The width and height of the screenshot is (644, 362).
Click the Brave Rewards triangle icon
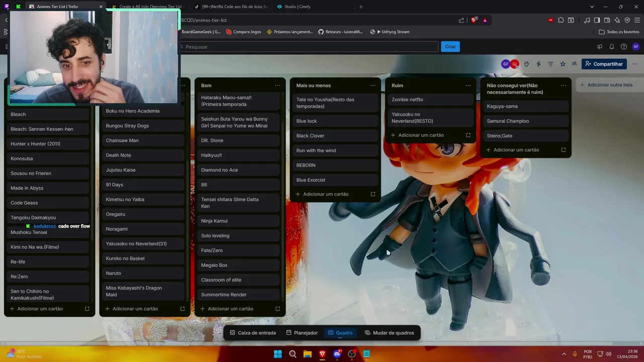coord(485,20)
